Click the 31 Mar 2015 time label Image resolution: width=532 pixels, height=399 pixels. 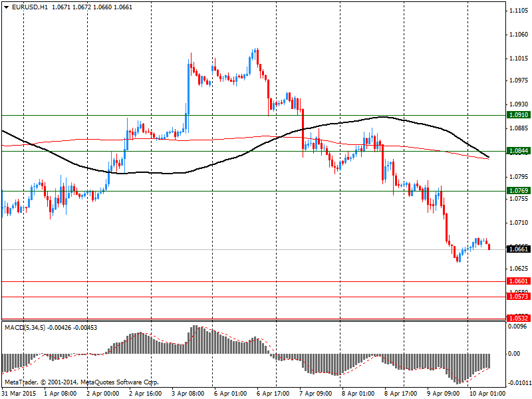(x=19, y=394)
